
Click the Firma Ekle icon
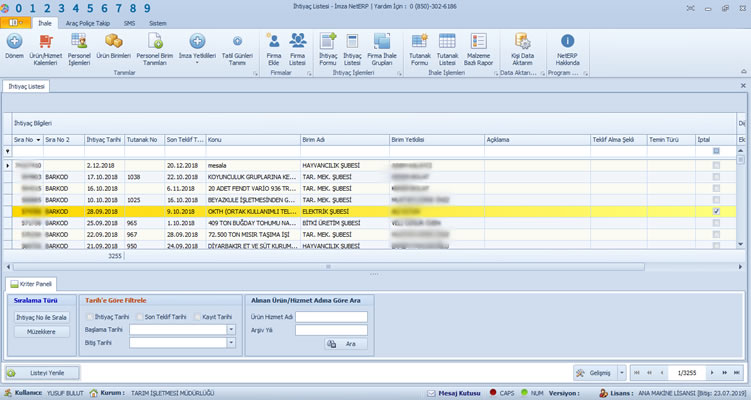coord(273,42)
